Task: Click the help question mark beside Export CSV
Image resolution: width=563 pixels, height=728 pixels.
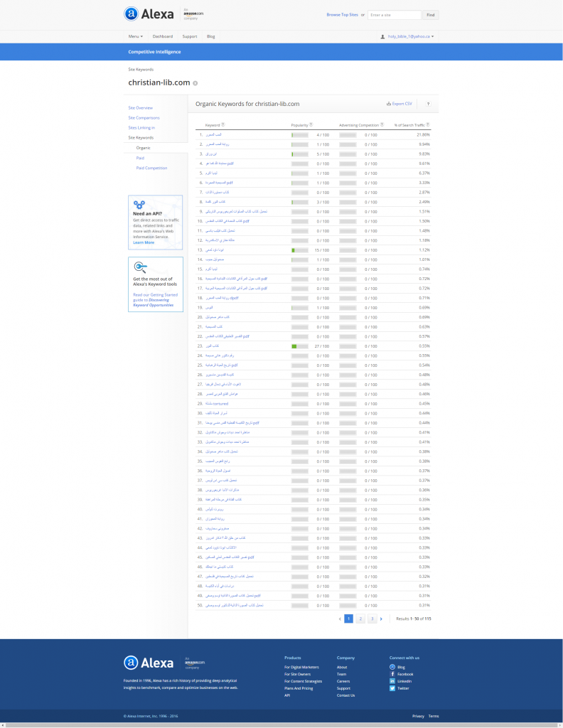Action: click(x=428, y=104)
